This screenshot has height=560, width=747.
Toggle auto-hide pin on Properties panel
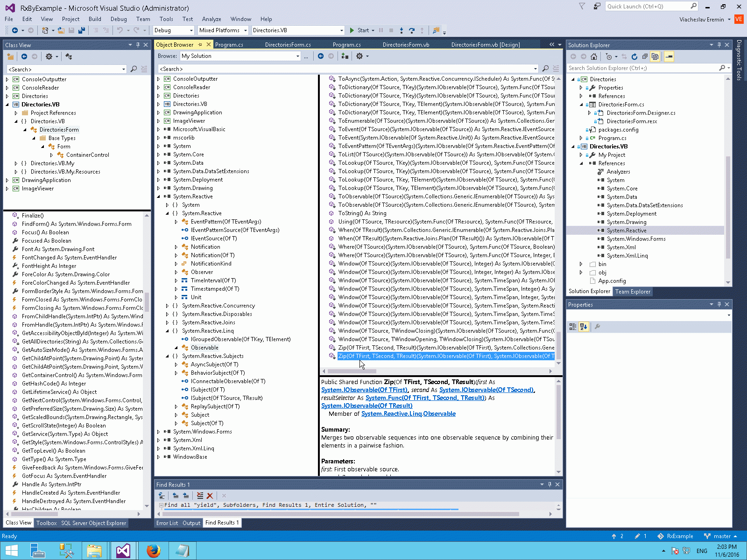(x=719, y=304)
